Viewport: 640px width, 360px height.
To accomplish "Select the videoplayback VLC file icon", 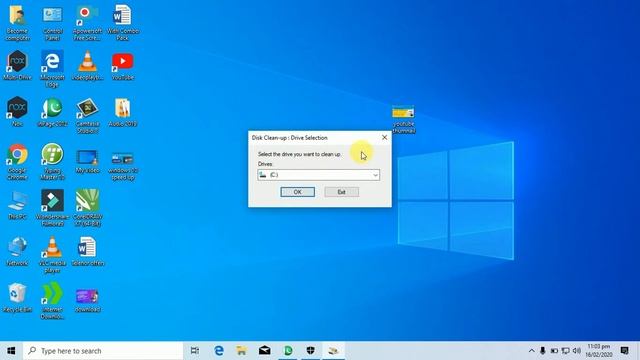I will coord(87,65).
